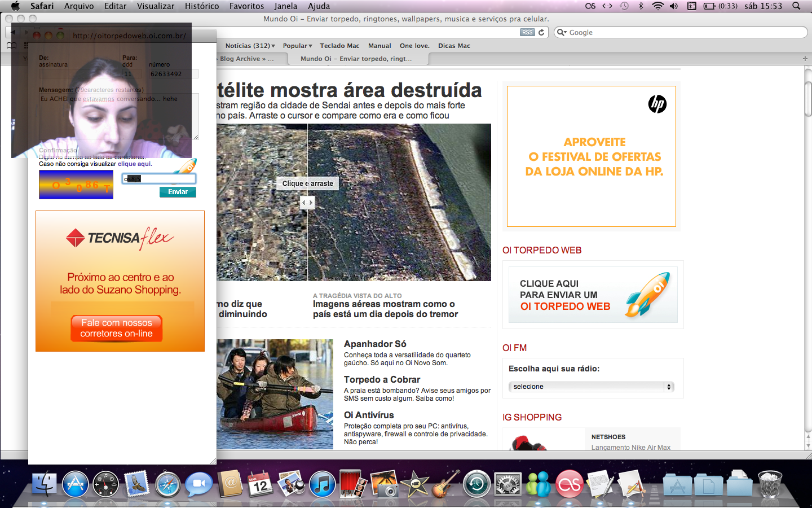
Task: Open the 'One love.' bookmark
Action: [x=414, y=46]
